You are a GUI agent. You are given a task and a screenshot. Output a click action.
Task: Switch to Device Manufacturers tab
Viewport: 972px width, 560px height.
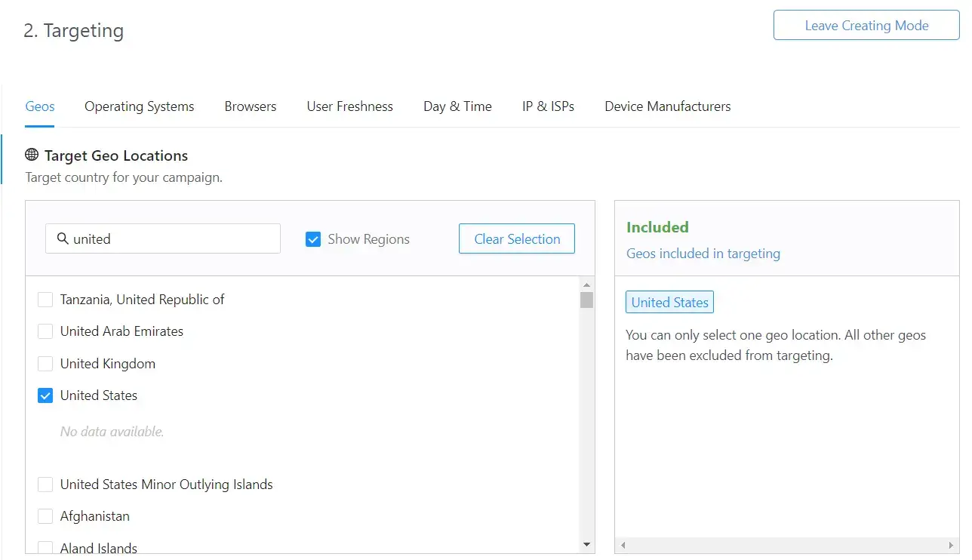coord(668,106)
